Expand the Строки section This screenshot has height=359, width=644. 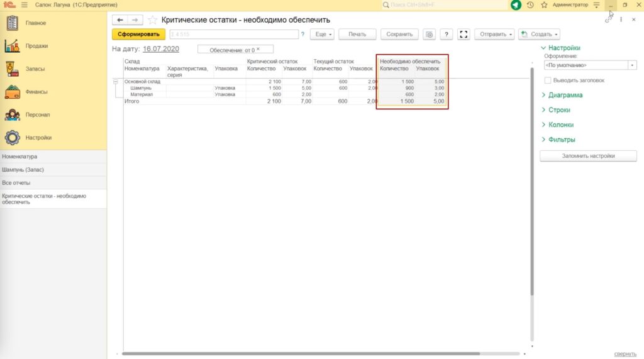pyautogui.click(x=556, y=110)
